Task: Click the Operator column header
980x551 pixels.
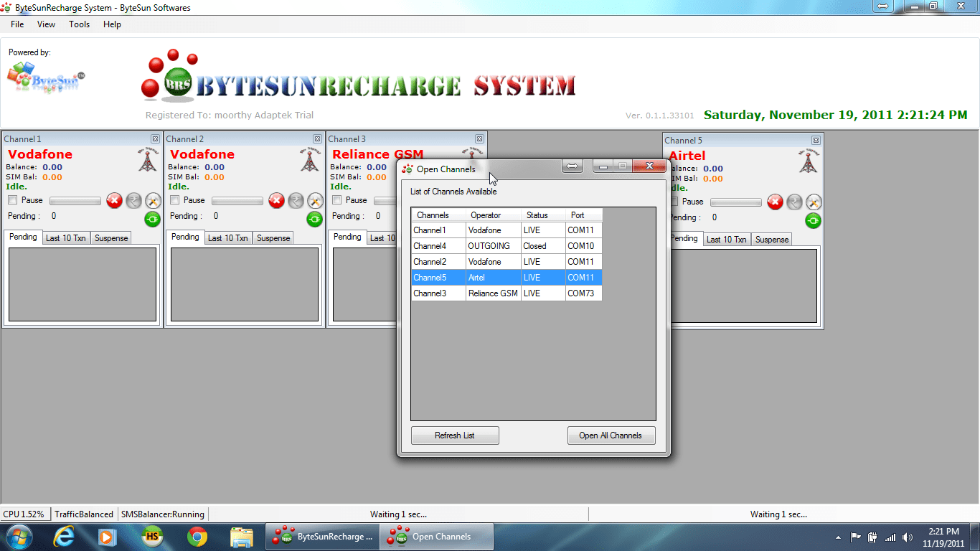Action: 494,215
